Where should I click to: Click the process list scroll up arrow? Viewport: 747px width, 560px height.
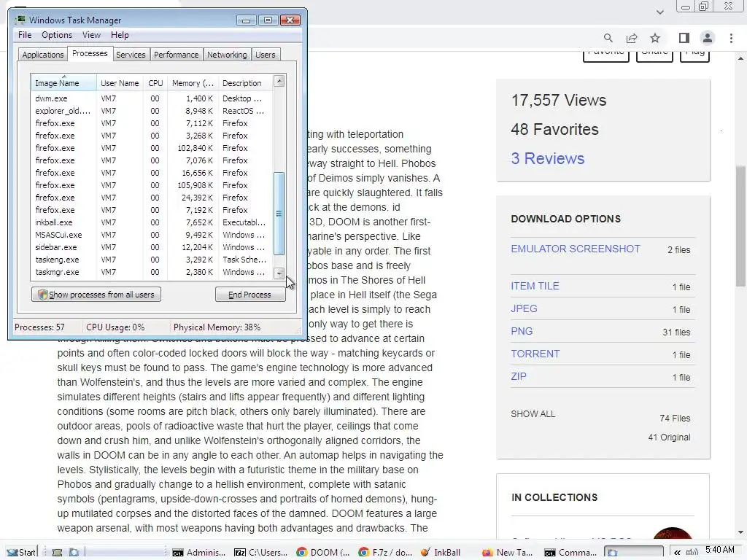279,81
